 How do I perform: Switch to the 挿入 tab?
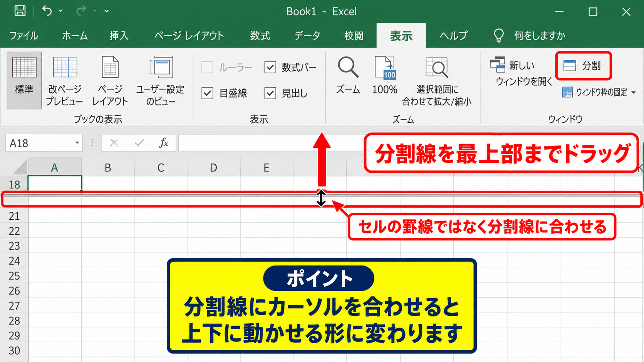pos(119,36)
